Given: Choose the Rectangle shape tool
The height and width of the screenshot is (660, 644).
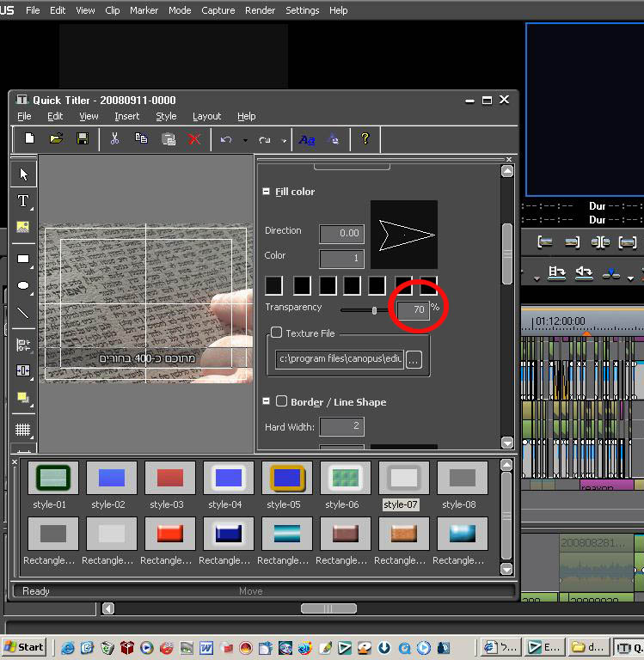Looking at the screenshot, I should pos(23,259).
